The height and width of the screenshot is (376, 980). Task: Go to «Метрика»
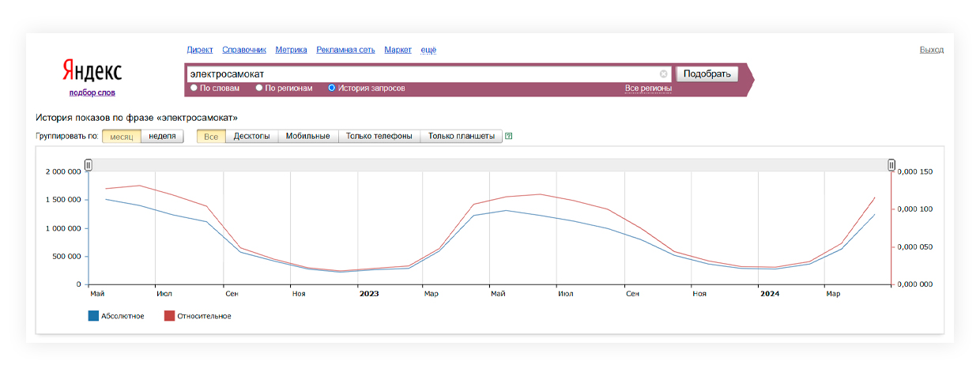tap(291, 50)
